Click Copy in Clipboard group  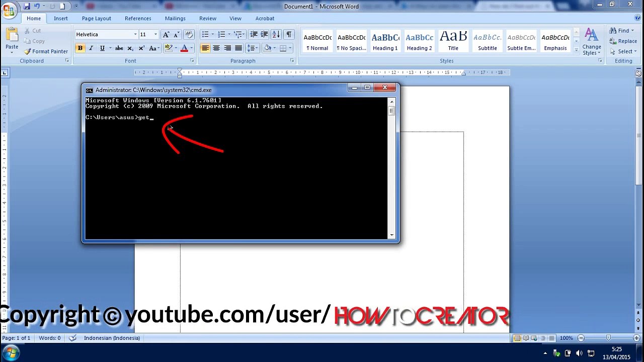tap(34, 41)
